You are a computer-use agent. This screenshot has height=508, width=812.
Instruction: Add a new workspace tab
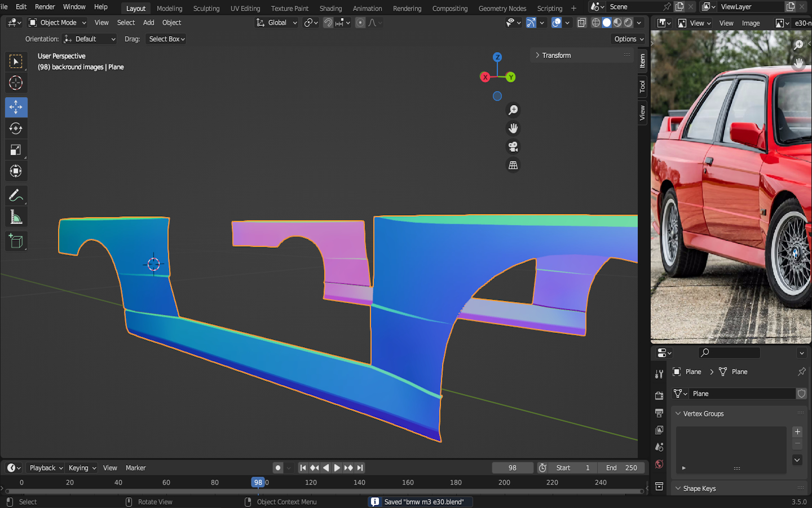click(574, 8)
